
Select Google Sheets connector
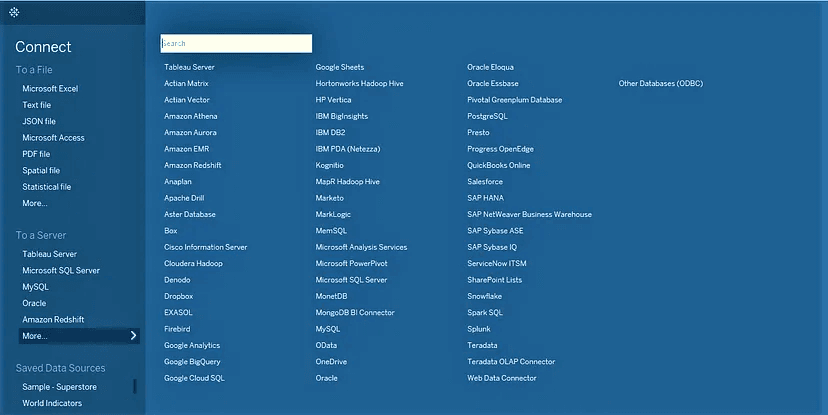[x=340, y=67]
